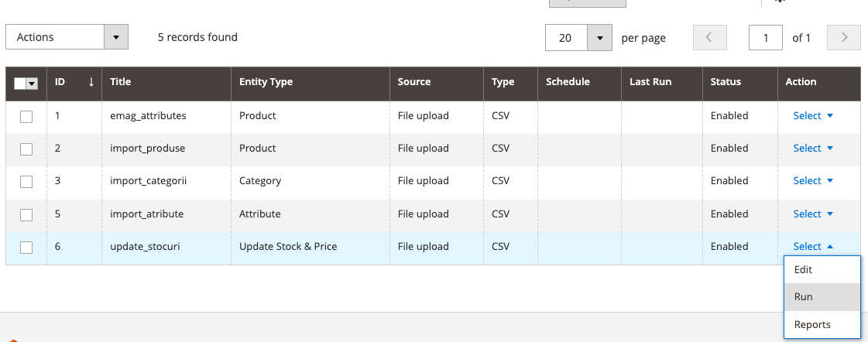Check the import_produse row checkbox
Screen dimensions: 868x342
26,149
